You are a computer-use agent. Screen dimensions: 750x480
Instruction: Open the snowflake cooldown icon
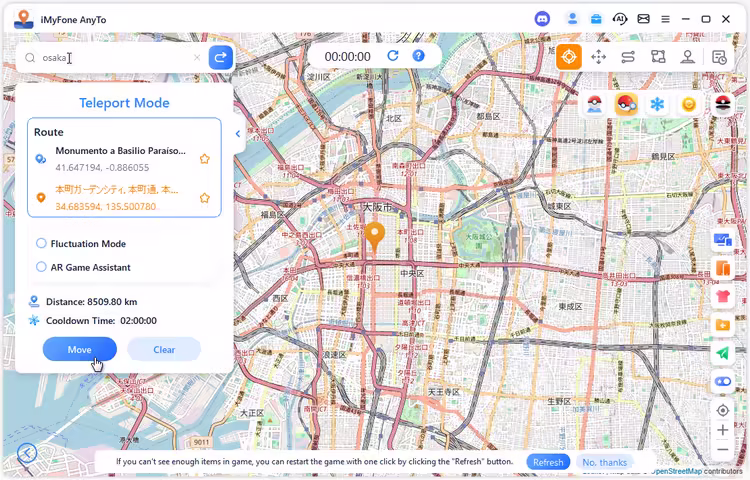657,104
